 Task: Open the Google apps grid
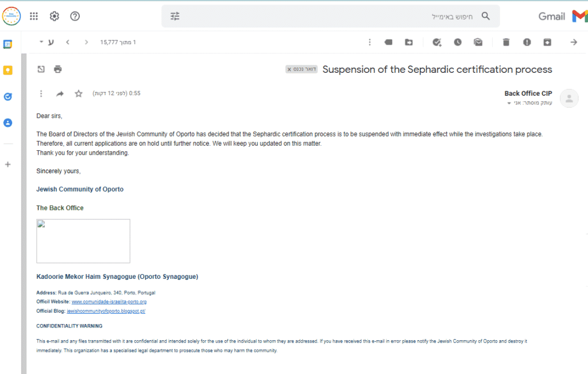coord(34,16)
